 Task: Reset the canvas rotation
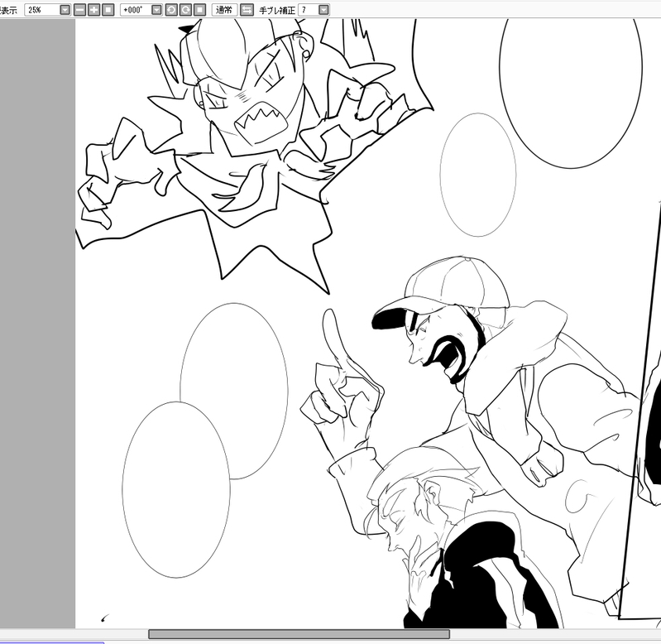(x=200, y=10)
